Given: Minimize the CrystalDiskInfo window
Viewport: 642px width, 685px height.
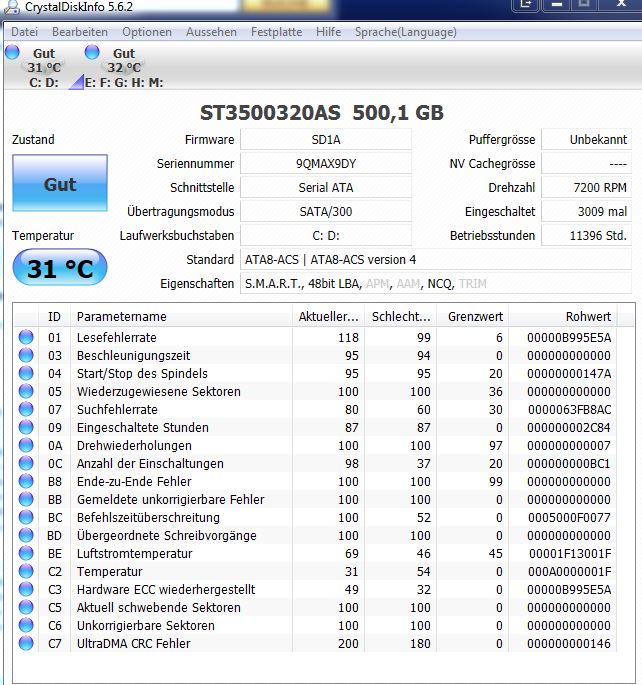Looking at the screenshot, I should (556, 4).
